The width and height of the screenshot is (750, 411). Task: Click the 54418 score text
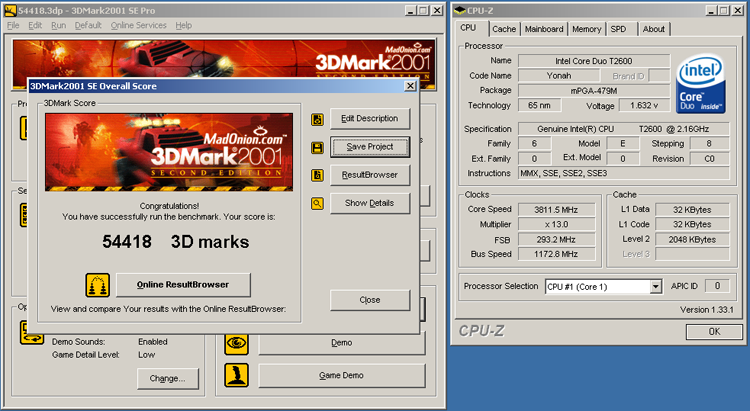tap(127, 242)
